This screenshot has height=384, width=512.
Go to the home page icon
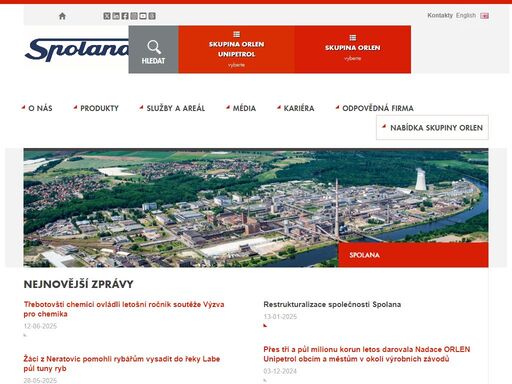[x=62, y=16]
